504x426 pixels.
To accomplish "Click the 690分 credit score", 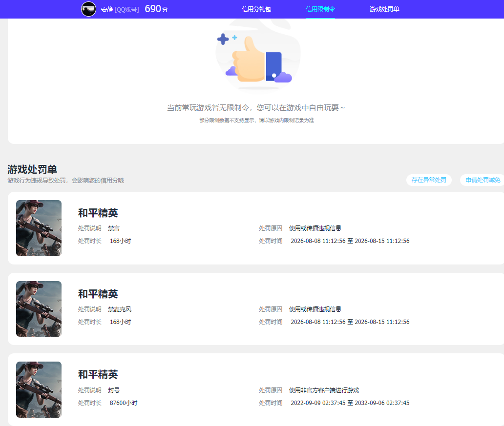I will pyautogui.click(x=156, y=9).
